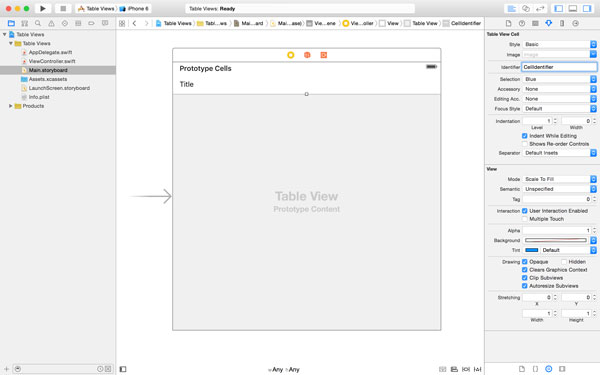Open AppDelegate.swift file
This screenshot has width=600, height=375.
coord(51,52)
